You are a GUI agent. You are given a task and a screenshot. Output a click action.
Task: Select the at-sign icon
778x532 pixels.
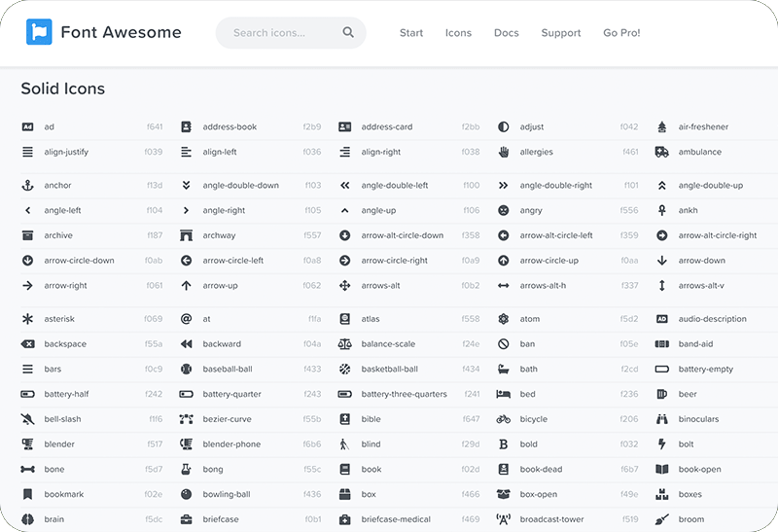(186, 319)
